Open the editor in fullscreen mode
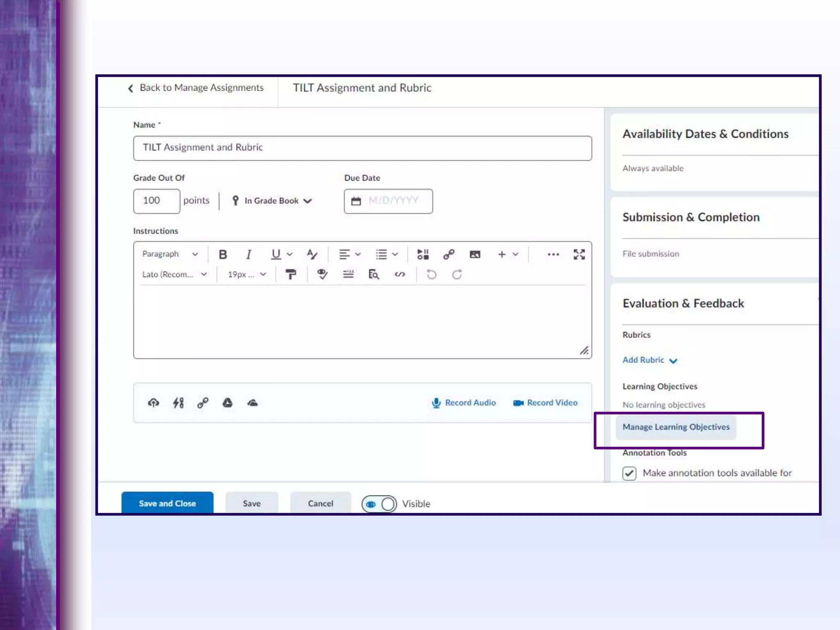Image resolution: width=840 pixels, height=630 pixels. 579,254
